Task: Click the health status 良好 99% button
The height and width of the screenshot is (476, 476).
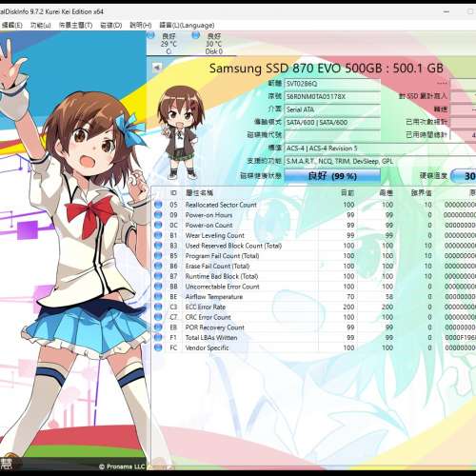Action: point(332,176)
